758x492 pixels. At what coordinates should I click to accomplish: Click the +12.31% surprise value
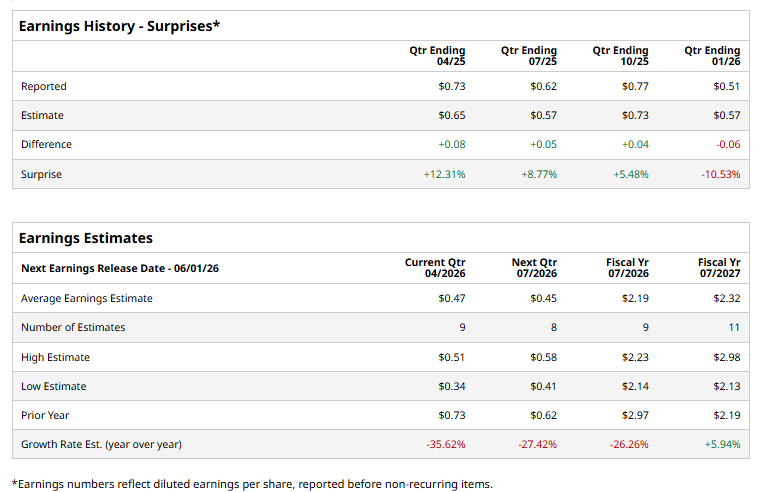click(x=445, y=174)
